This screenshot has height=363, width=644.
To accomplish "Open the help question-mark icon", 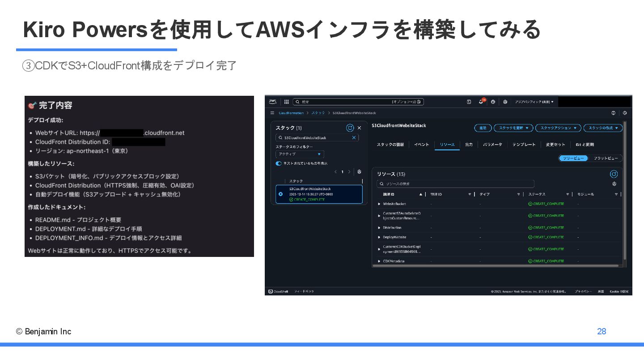I will pos(493,102).
